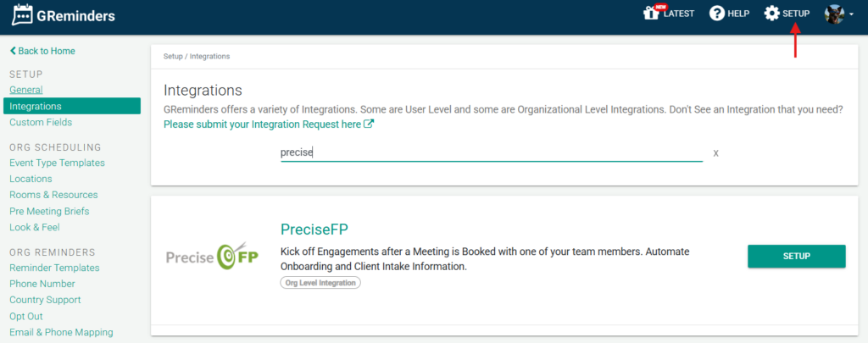Clear search with the x icon
The image size is (868, 343).
pos(716,153)
